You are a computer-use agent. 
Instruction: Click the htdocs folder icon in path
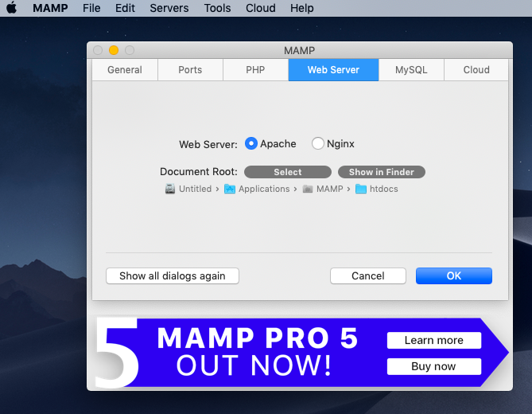361,189
